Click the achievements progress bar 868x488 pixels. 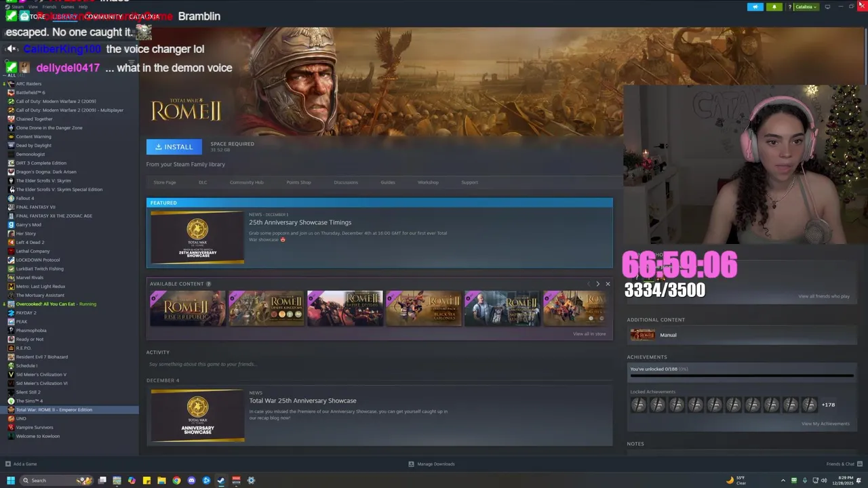click(x=741, y=375)
